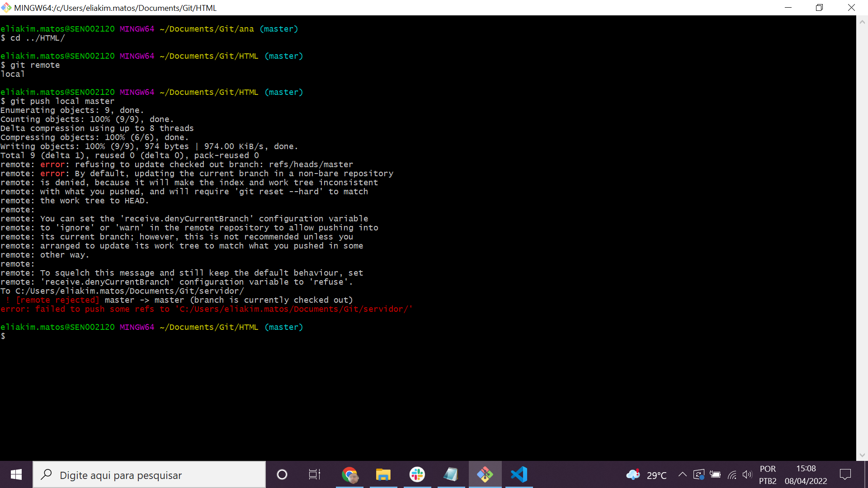Click the '~/Documents/Git/ana (master)' prompt
Viewport: 868px width, 488px height.
tap(229, 29)
